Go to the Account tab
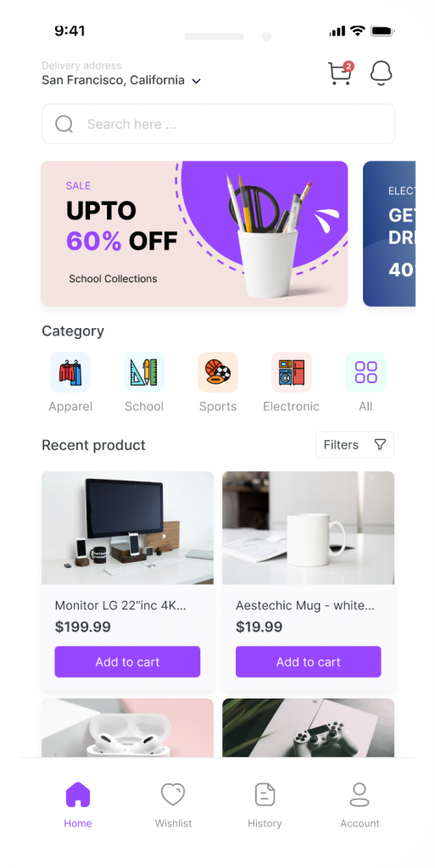The width and height of the screenshot is (435, 868). [x=360, y=805]
